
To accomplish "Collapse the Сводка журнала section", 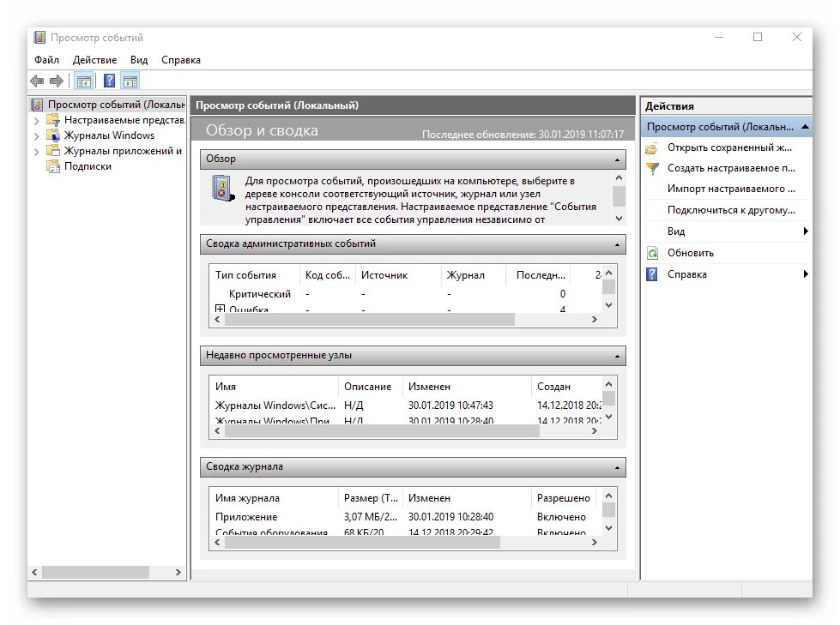I will pos(617,467).
